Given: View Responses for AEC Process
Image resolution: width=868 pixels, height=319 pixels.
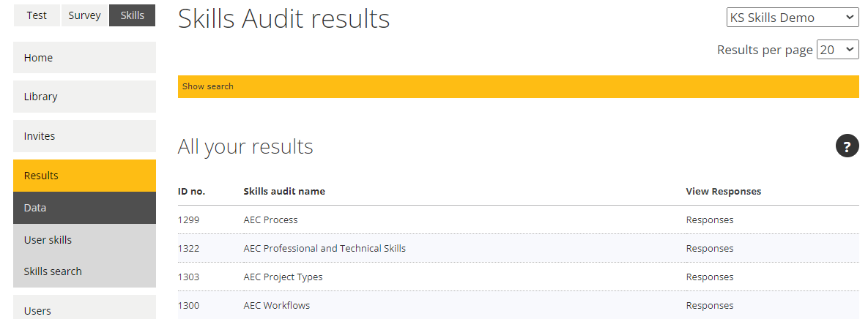Looking at the screenshot, I should click(710, 220).
